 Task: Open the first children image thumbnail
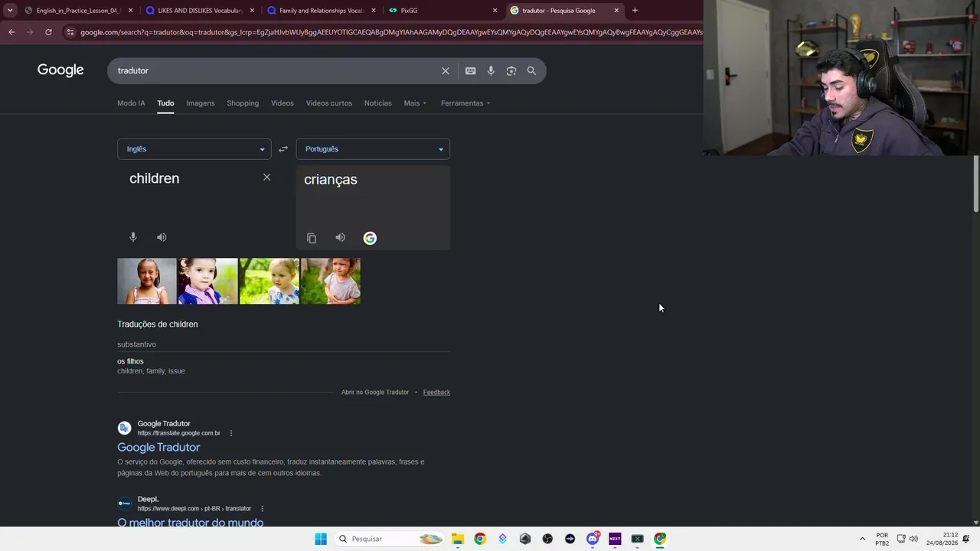(x=147, y=282)
